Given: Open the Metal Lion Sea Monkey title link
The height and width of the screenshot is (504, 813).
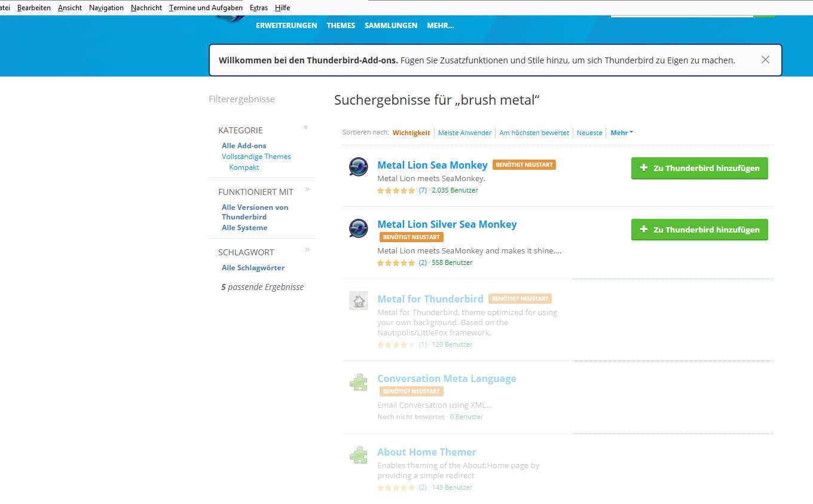Looking at the screenshot, I should pos(432,165).
